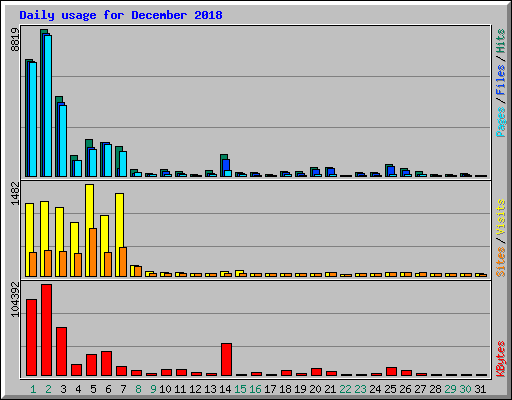Click the cyan pages bar for day 3
Screen dimensions: 512x400
coord(63,141)
